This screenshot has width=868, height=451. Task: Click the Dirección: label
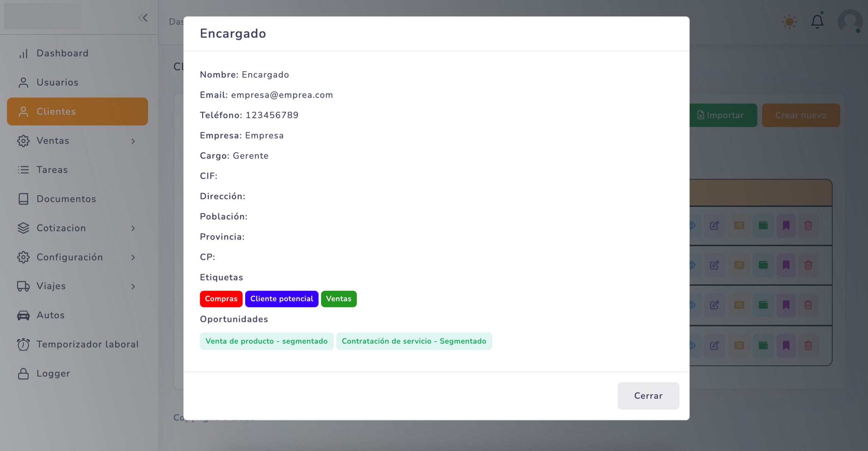(x=222, y=196)
